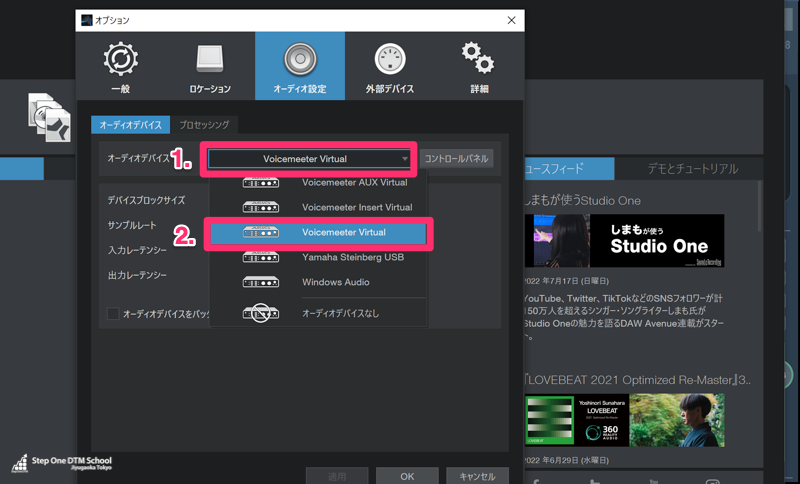Open the しまもが使うStudio One news banner

tap(624, 241)
